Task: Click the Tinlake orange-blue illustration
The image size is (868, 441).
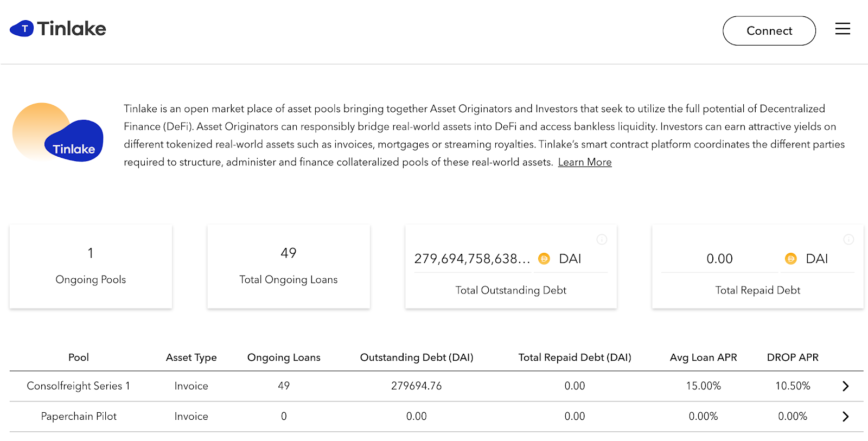Action: (58, 132)
